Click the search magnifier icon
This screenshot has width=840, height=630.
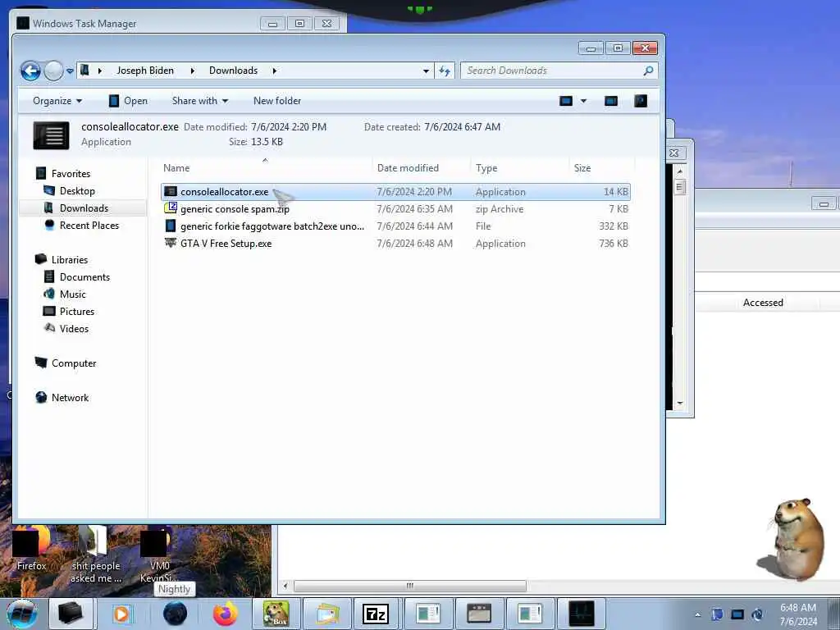point(648,71)
